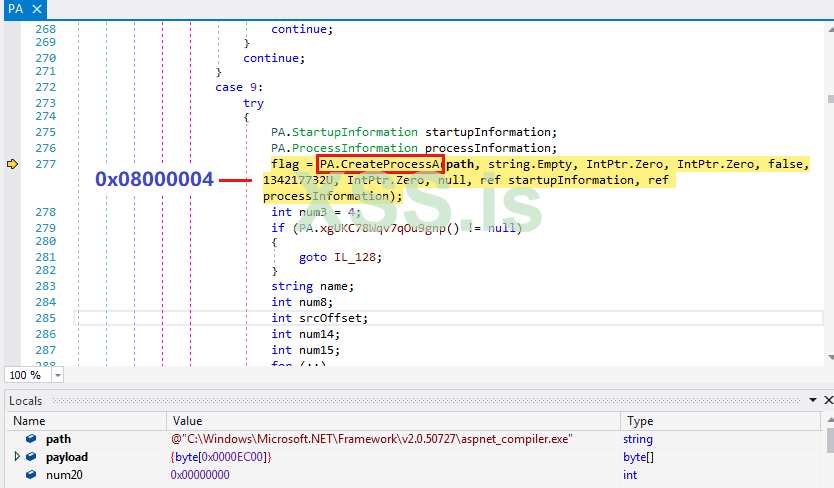834x488 pixels.
Task: Click the int type cell for num20
Action: pyautogui.click(x=630, y=475)
